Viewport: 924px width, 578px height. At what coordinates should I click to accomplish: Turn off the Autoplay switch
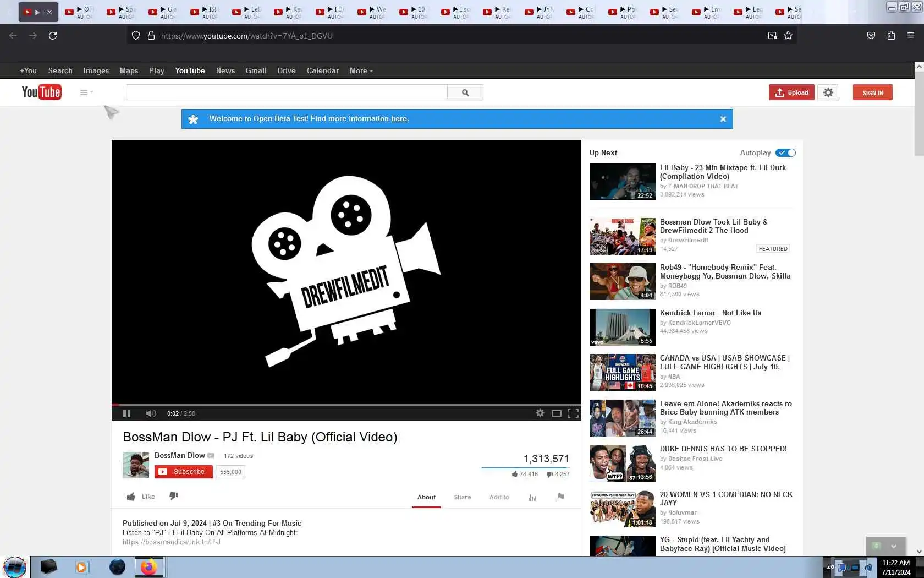tap(786, 153)
